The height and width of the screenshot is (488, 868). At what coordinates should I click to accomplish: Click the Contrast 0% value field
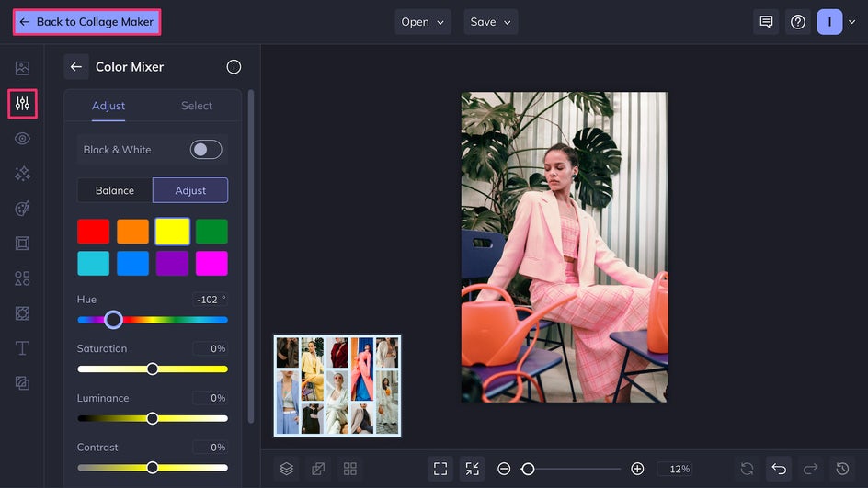point(210,447)
